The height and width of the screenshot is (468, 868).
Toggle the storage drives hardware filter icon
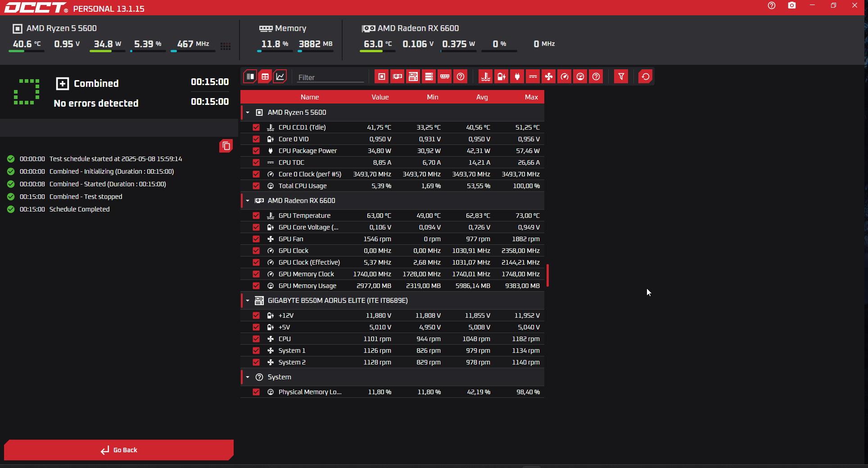point(429,76)
